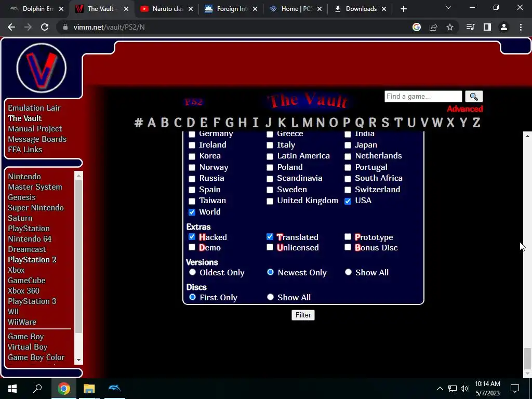Screen dimensions: 532x399
Task: Uncheck the World checkbox
Action: click(192, 212)
